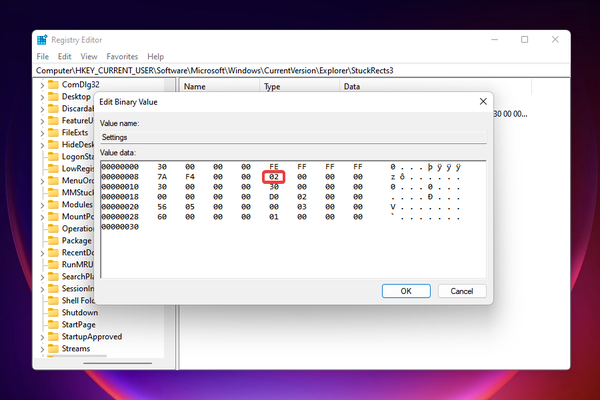Expand the MenuOrder key
The height and width of the screenshot is (400, 600).
(x=42, y=181)
